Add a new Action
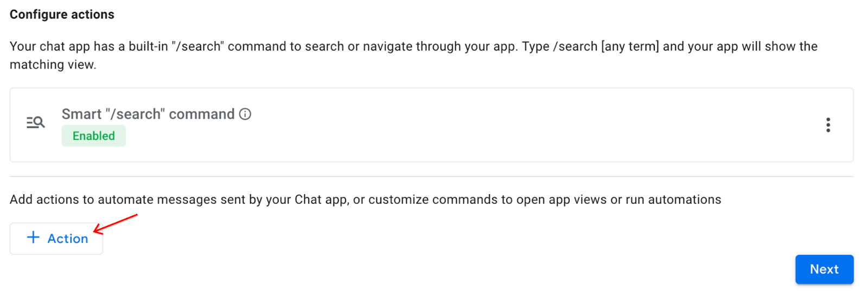Image resolution: width=868 pixels, height=301 pixels. (56, 239)
